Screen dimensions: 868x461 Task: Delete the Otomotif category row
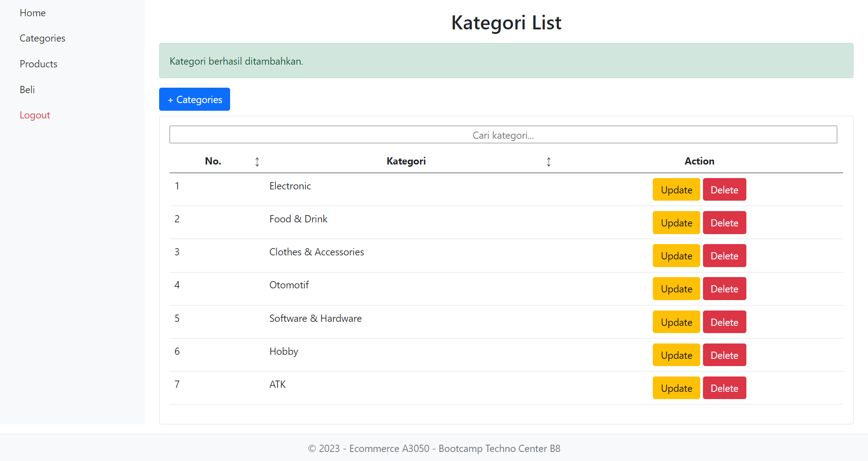[724, 289]
